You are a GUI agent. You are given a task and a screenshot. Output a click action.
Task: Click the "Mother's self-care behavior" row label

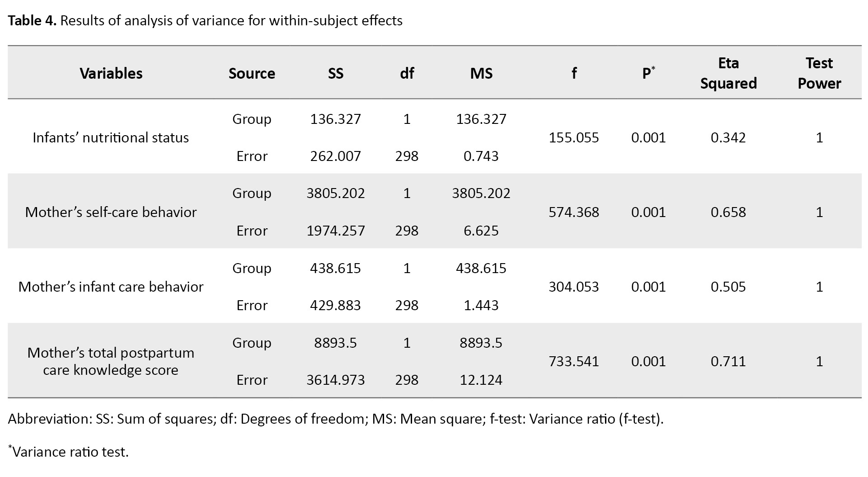pyautogui.click(x=111, y=212)
